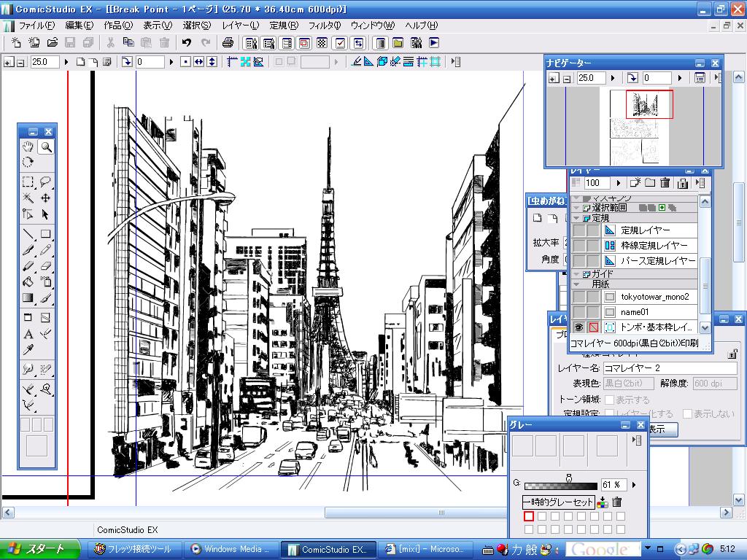747x560 pixels.
Task: Toggle visibility box of name01 layer
Action: point(578,312)
